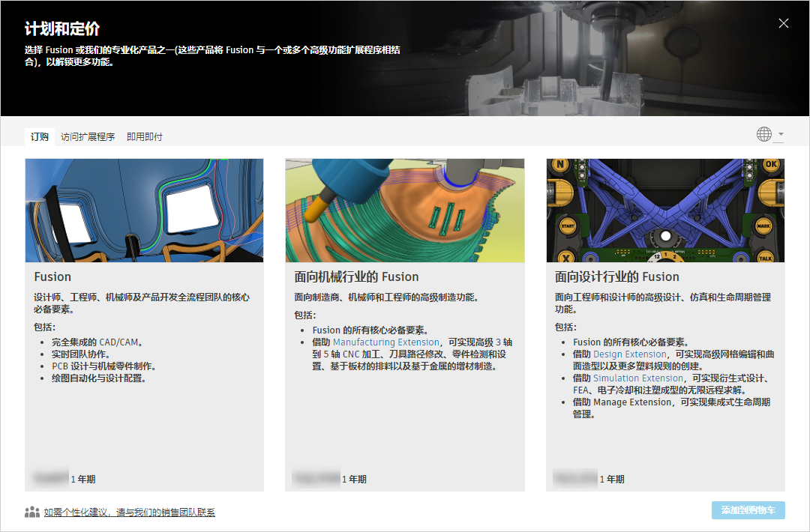Click the people icon beside sales link
810x532 pixels.
point(32,512)
